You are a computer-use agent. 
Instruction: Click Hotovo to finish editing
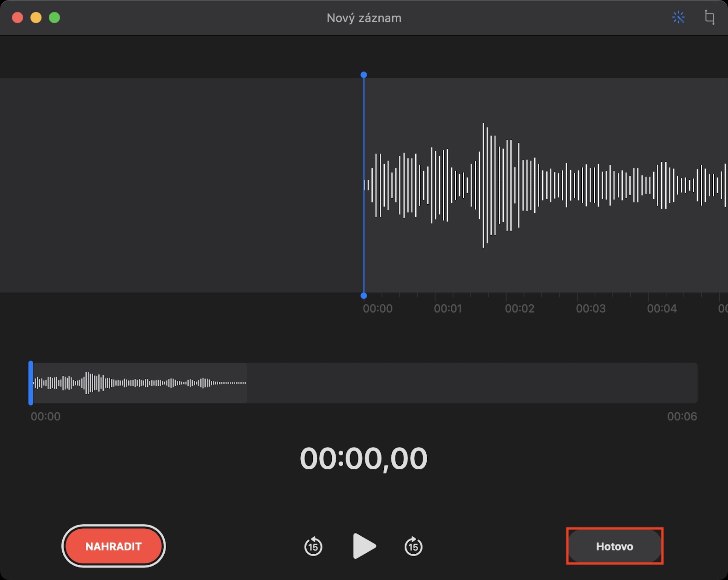(x=615, y=546)
